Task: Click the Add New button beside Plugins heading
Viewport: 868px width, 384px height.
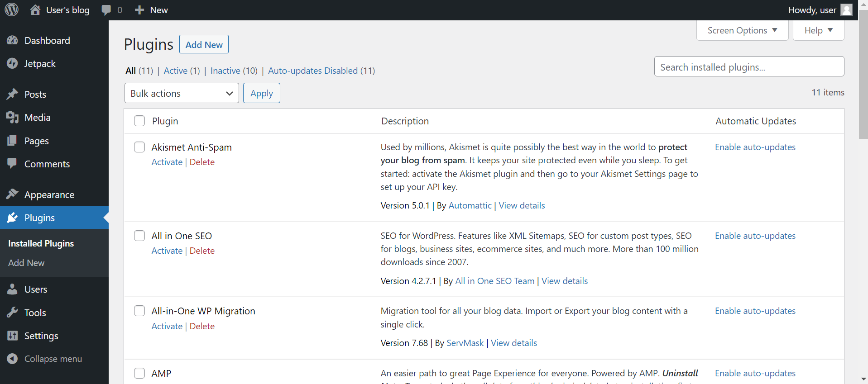Action: (x=204, y=44)
